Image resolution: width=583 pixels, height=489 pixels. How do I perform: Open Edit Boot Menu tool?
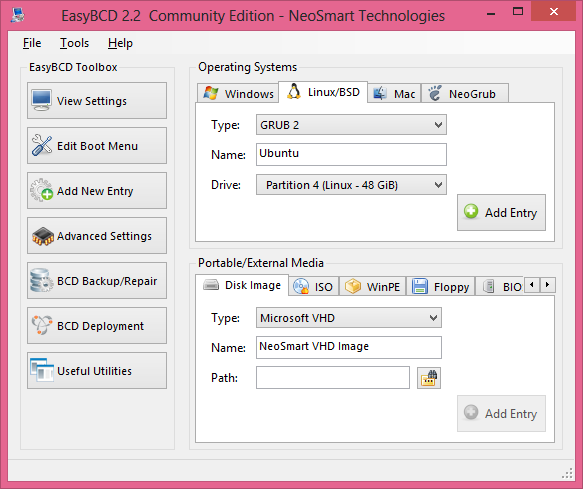[x=97, y=146]
